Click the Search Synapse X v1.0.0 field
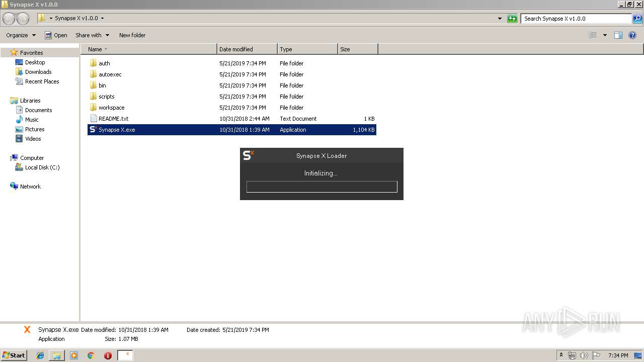 coord(576,19)
